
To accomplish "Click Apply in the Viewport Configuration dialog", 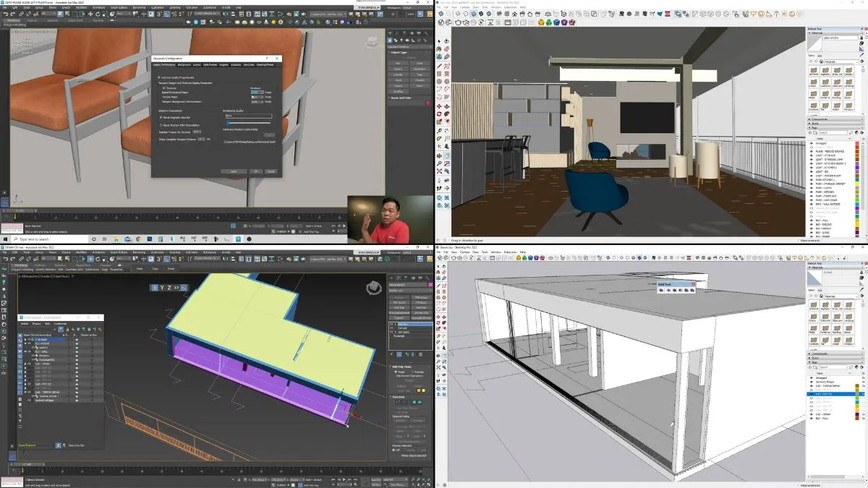I will (x=234, y=171).
